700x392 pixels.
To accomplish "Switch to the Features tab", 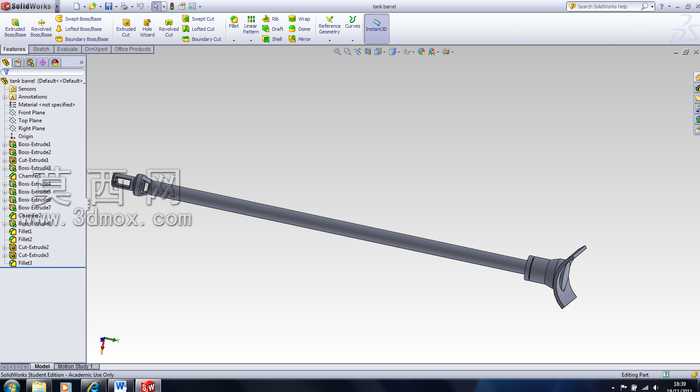I will [14, 49].
